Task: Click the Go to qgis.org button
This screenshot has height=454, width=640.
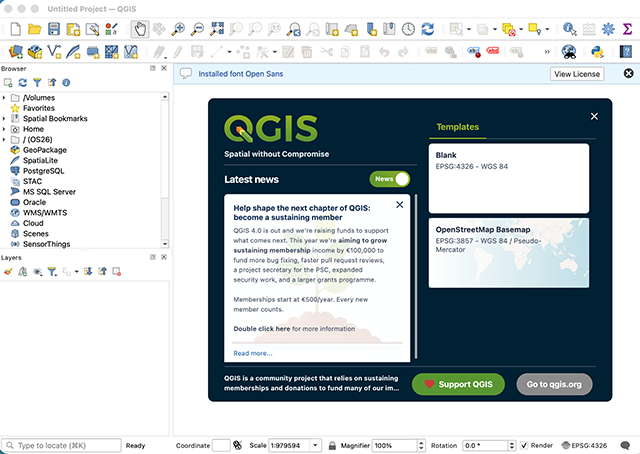Action: click(554, 384)
